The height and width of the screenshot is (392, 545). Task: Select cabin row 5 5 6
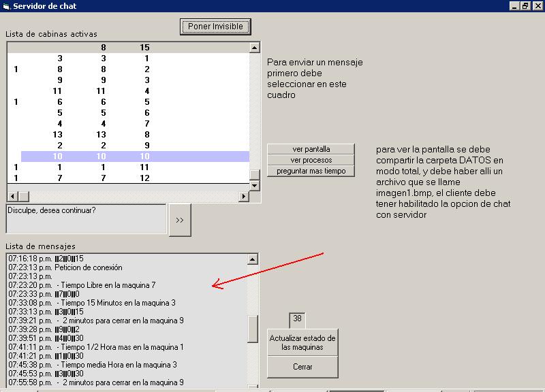click(x=128, y=113)
